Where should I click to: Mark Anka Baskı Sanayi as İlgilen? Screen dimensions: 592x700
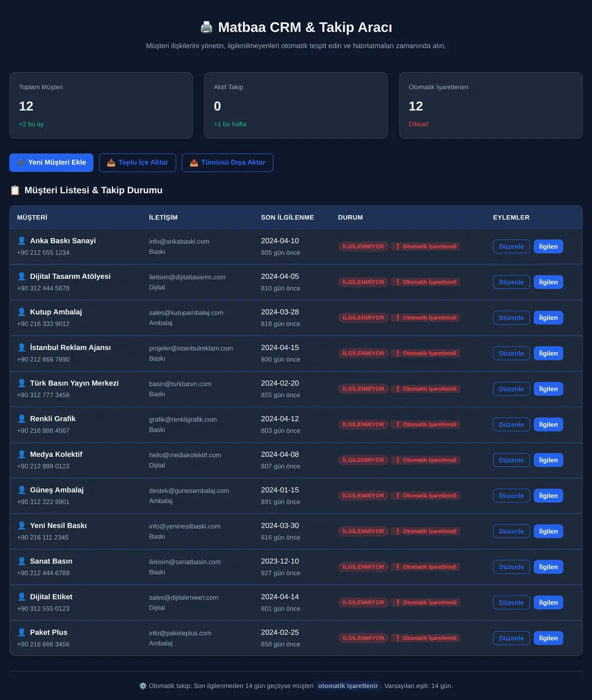point(549,247)
